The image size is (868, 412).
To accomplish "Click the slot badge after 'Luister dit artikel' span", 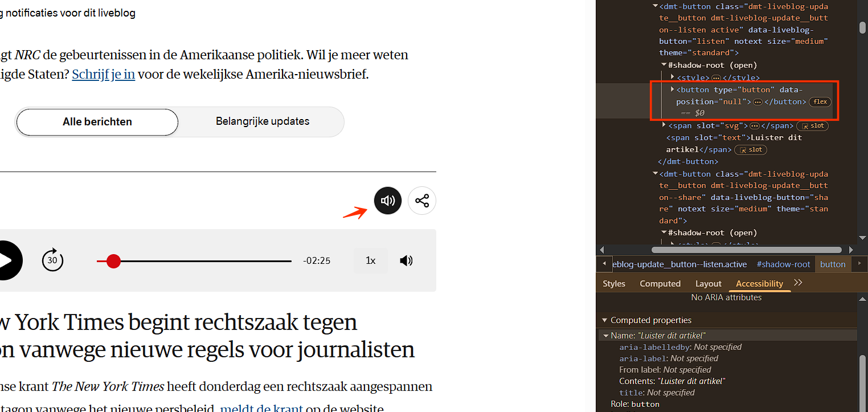I will tap(751, 150).
